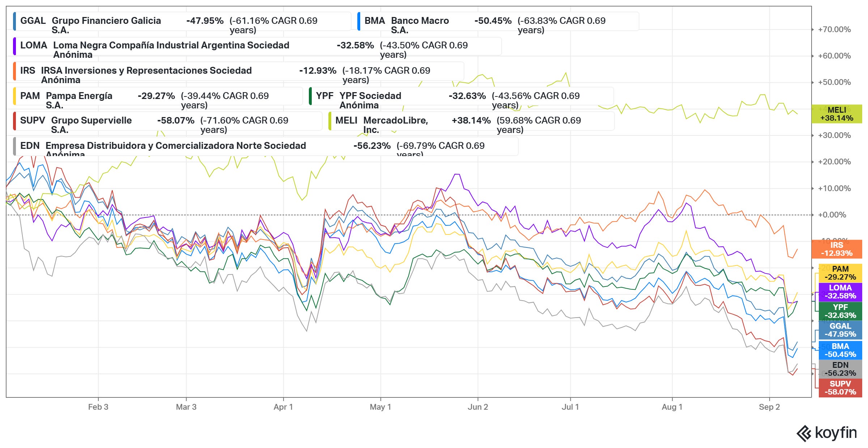This screenshot has height=448, width=868.
Task: Click the MELI +38.14% tag on right axis
Action: pos(837,114)
